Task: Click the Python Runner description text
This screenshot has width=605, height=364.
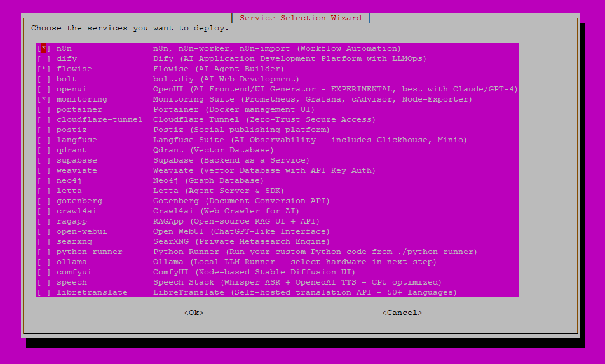Action: point(315,252)
